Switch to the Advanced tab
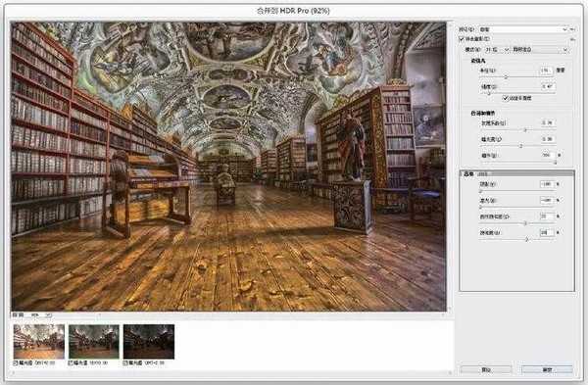588x385 pixels. click(468, 174)
